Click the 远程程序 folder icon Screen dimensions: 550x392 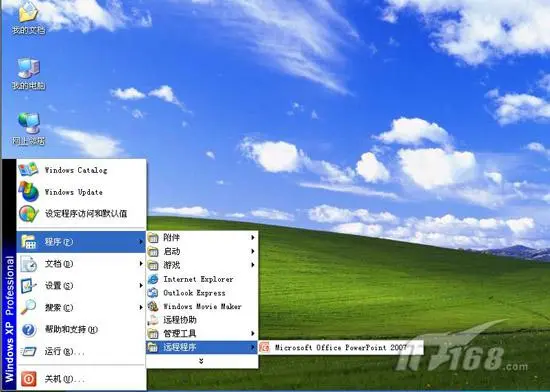click(153, 347)
